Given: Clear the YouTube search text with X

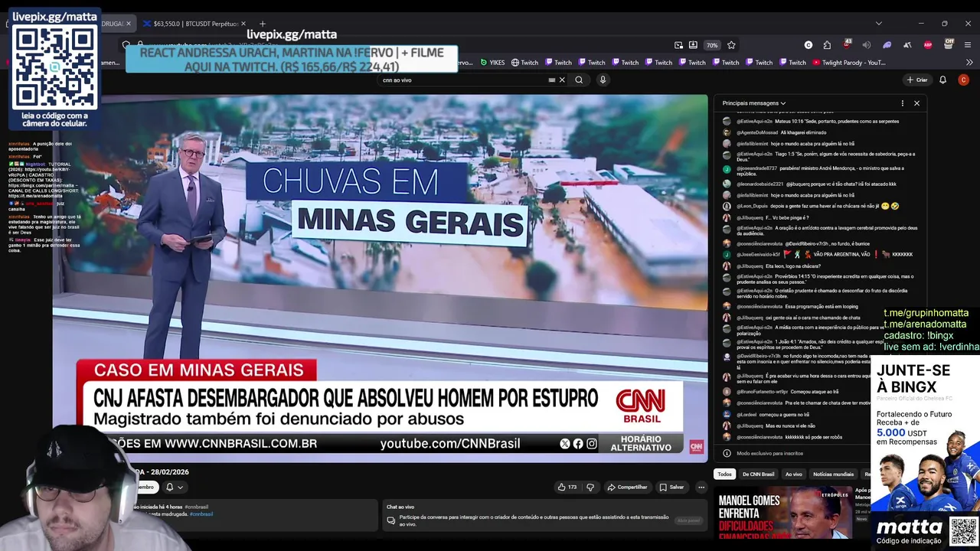Looking at the screenshot, I should pos(562,80).
